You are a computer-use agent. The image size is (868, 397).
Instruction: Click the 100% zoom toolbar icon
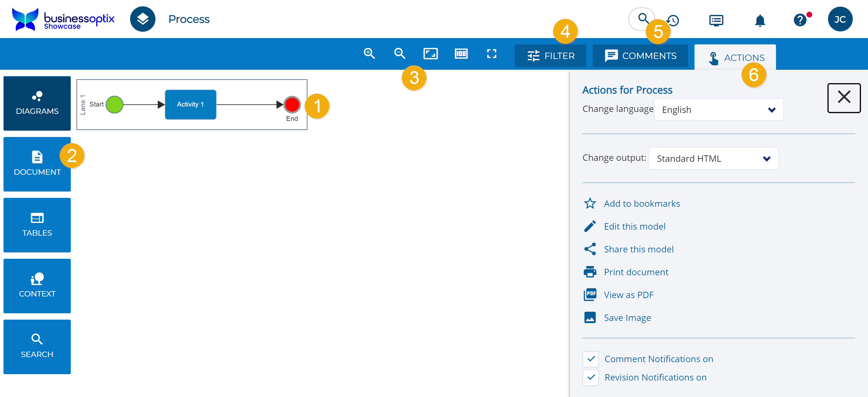click(x=461, y=54)
